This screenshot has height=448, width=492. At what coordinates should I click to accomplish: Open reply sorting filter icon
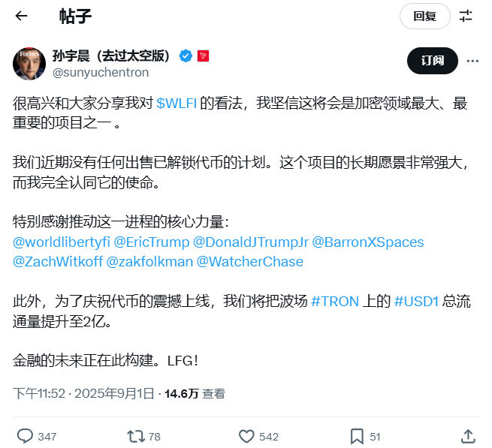[466, 16]
